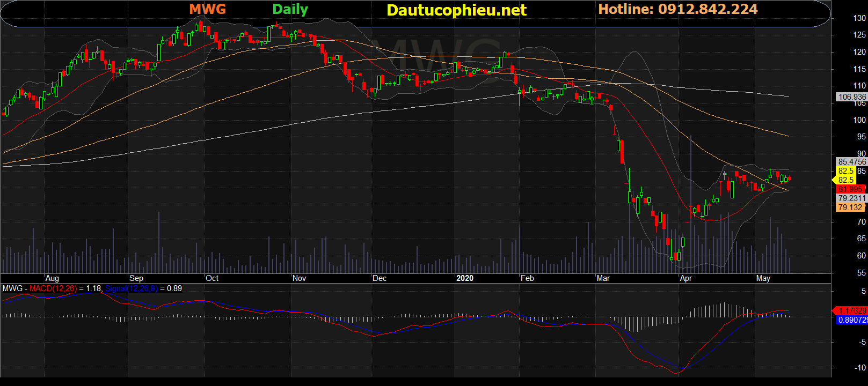Click the orange MWG ticker title
This screenshot has height=386, width=868.
207,9
